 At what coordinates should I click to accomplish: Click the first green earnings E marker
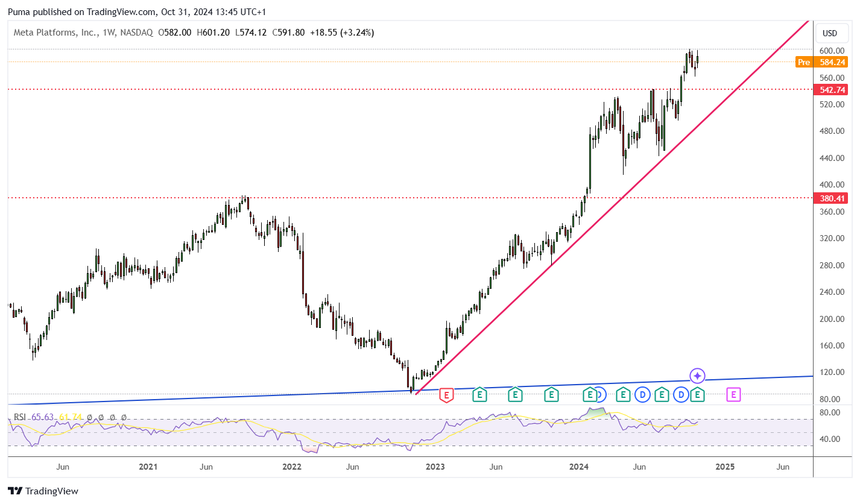point(479,395)
